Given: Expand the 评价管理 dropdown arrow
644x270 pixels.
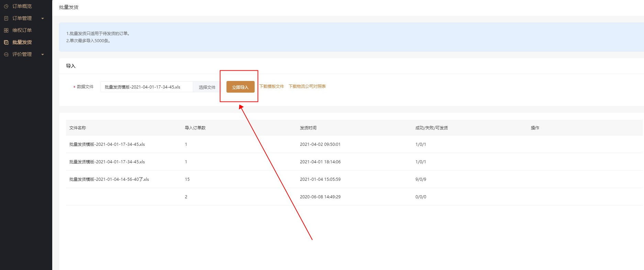Looking at the screenshot, I should pos(43,55).
